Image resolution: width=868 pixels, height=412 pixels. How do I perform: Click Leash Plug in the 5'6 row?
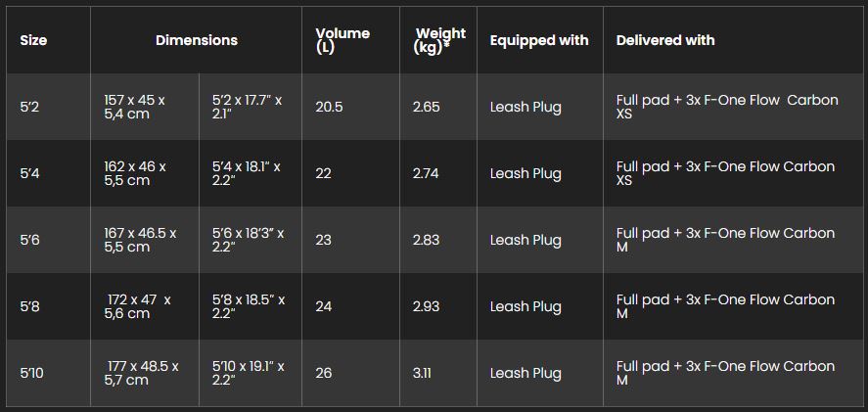525,240
